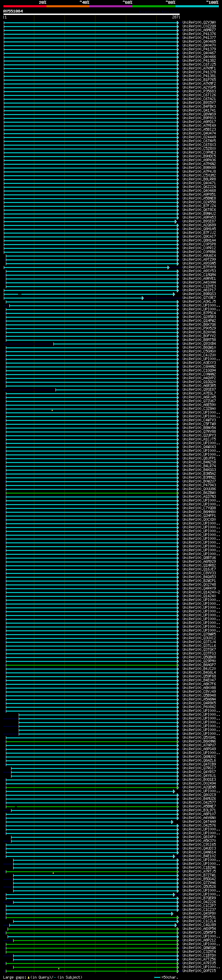Open the UniRef100_A2QEN5 hit
The width and height of the screenshot is (222, 980).
[x=199, y=787]
